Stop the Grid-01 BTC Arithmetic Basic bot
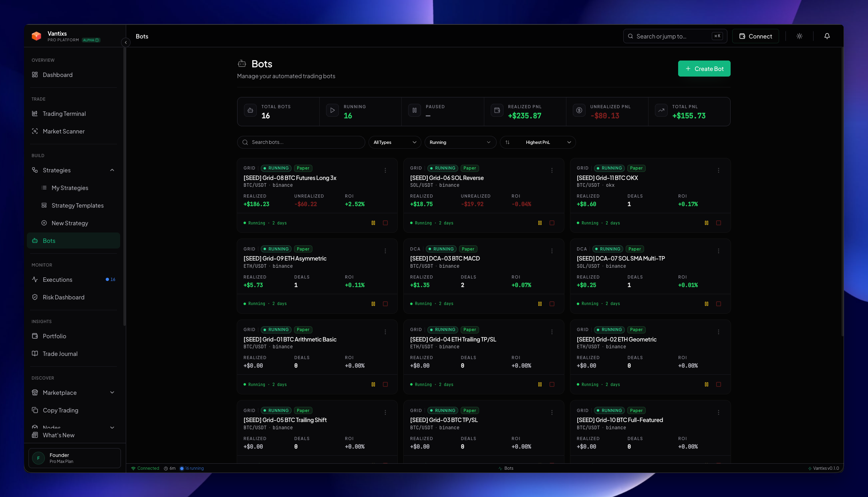Screen dimensions: 868x497 (385, 384)
